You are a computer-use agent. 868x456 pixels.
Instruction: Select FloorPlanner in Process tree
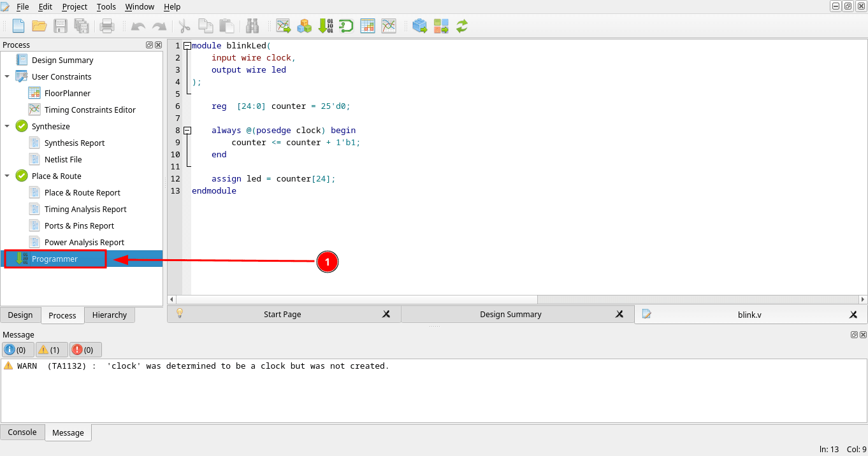coord(68,93)
